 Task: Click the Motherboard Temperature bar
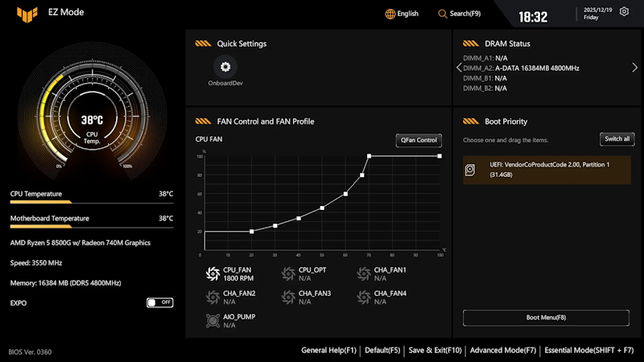click(x=92, y=227)
